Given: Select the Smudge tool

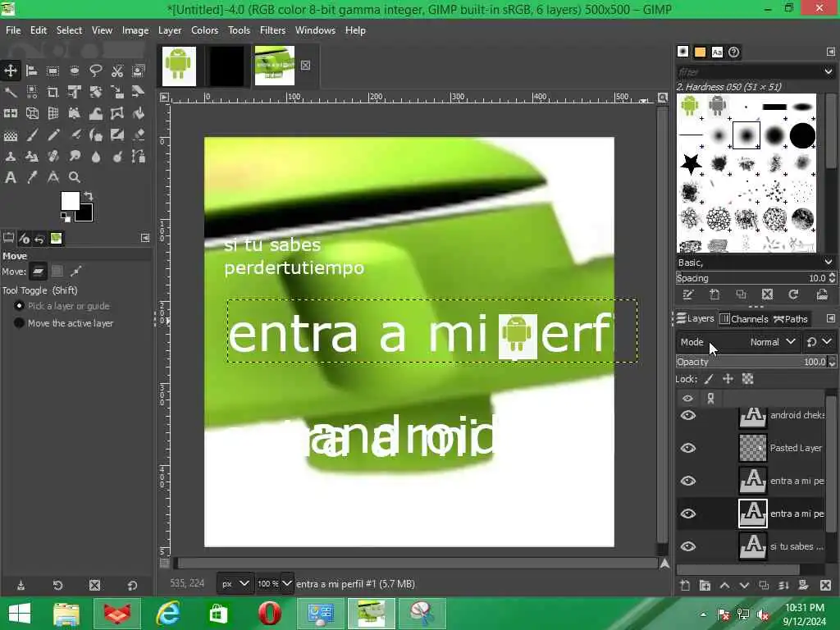Looking at the screenshot, I should (x=75, y=156).
